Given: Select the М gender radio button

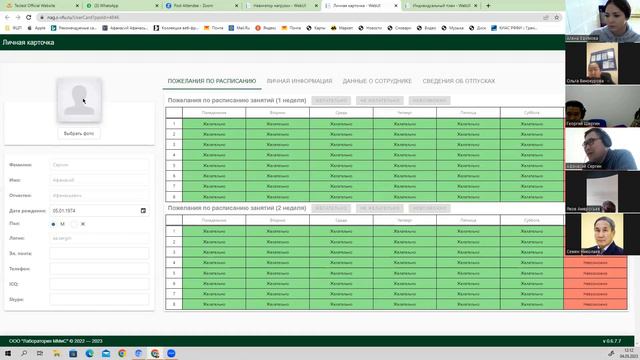Looking at the screenshot, I should coord(53,224).
